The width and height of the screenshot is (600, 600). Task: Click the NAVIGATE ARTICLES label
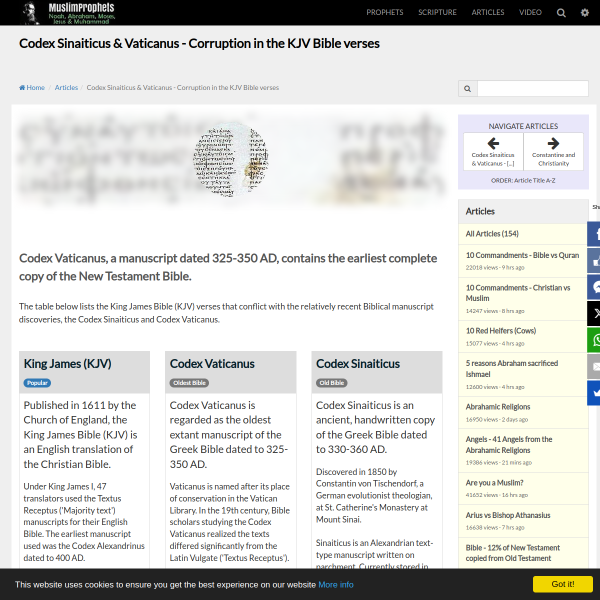(523, 126)
